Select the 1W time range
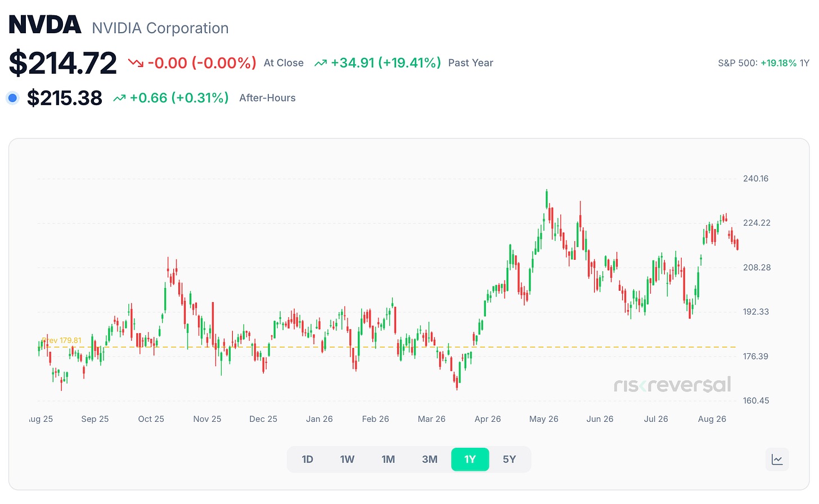This screenshot has height=504, width=819. click(x=347, y=460)
